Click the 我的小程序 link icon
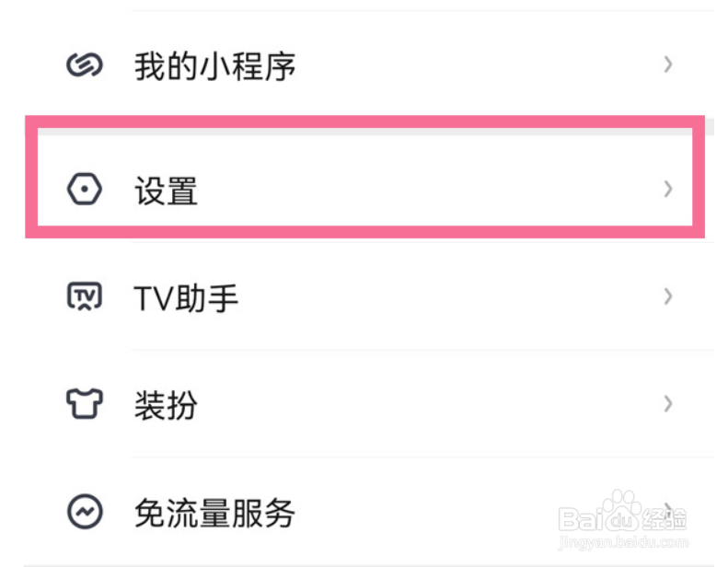 [85, 64]
